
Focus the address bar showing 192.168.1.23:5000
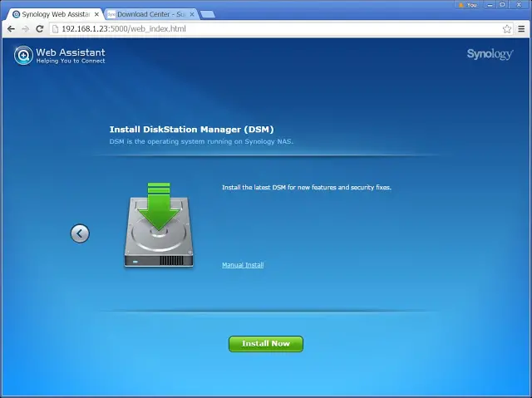tap(281, 29)
